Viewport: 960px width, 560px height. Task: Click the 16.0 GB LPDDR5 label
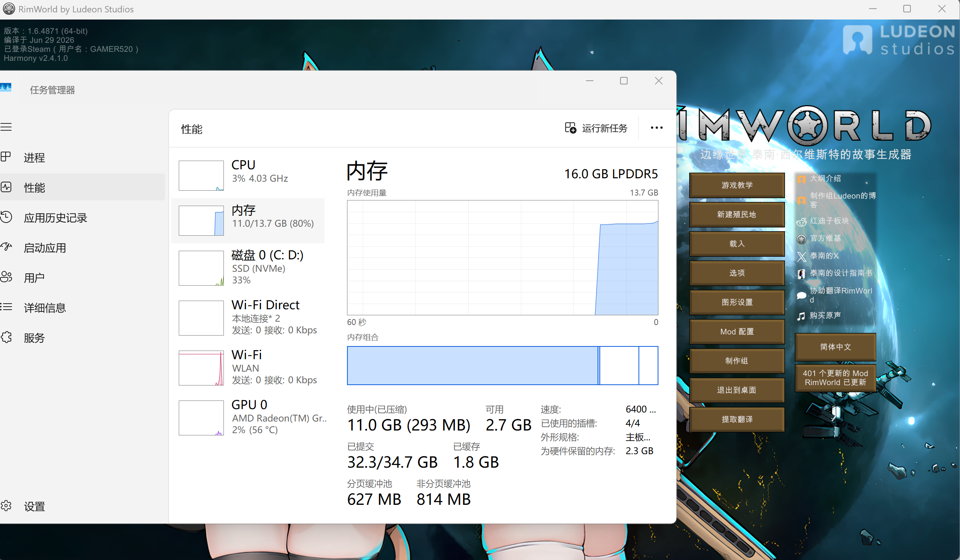pos(611,174)
